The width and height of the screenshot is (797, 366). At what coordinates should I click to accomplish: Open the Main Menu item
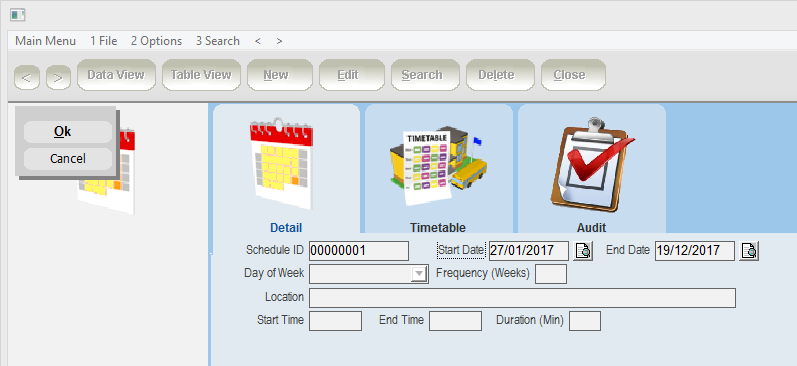pos(46,41)
